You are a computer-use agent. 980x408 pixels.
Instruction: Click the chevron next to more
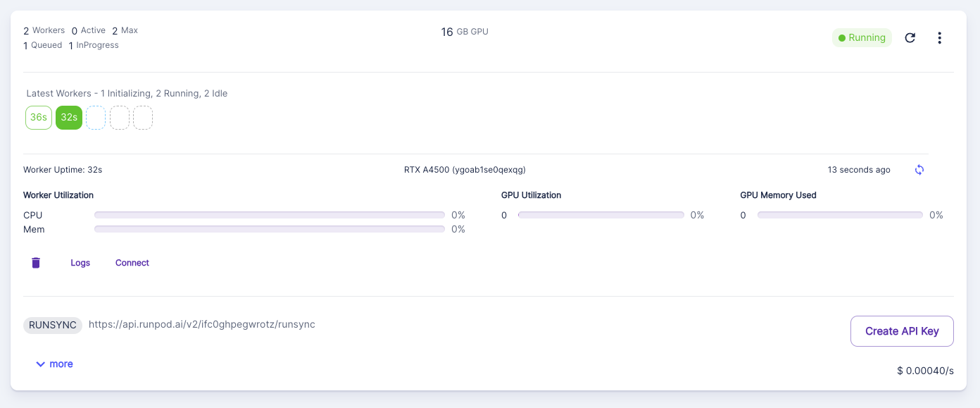coord(41,364)
